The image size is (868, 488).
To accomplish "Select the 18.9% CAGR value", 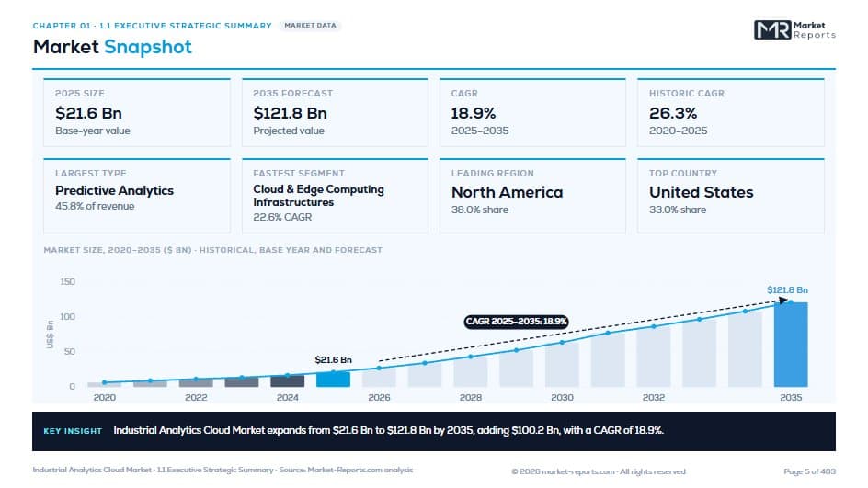I will [474, 113].
